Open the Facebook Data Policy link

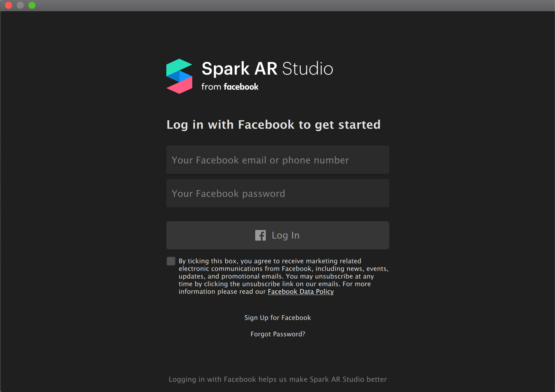(x=301, y=292)
